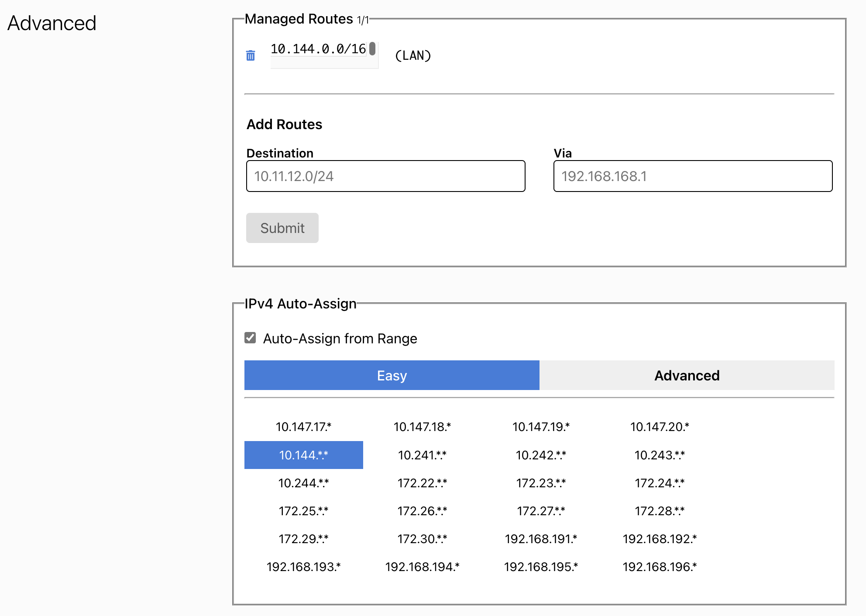Toggle Auto-Assign from Range checkbox
This screenshot has width=866, height=616.
pyautogui.click(x=250, y=338)
